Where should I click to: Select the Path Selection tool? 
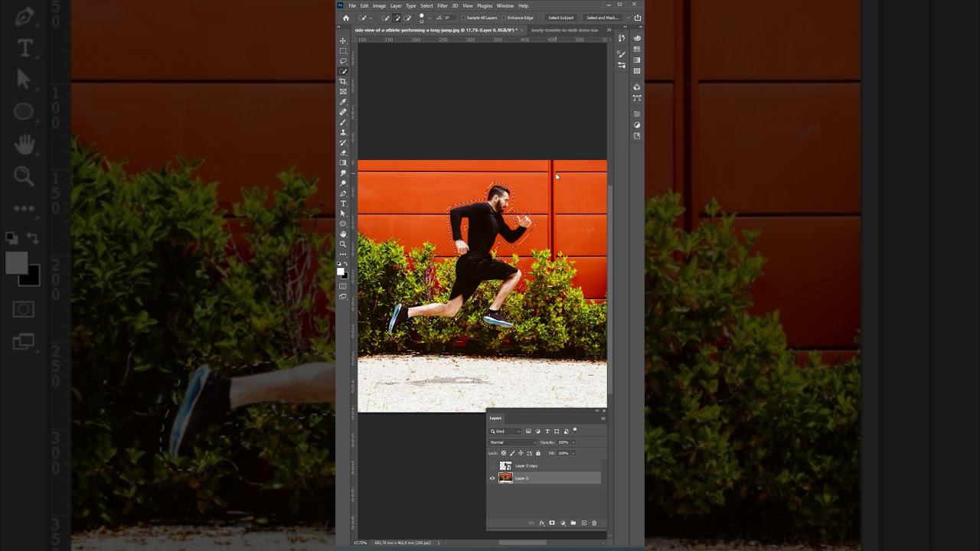coord(343,214)
